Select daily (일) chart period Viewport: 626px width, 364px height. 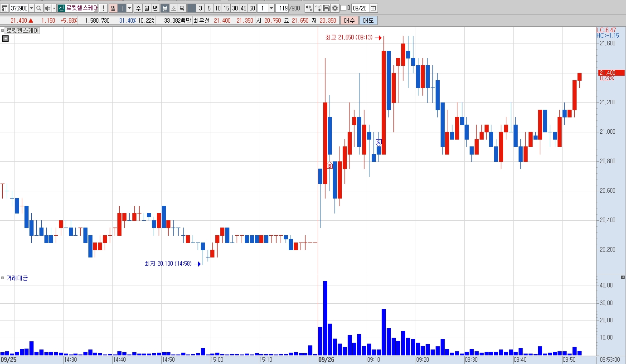pos(113,8)
